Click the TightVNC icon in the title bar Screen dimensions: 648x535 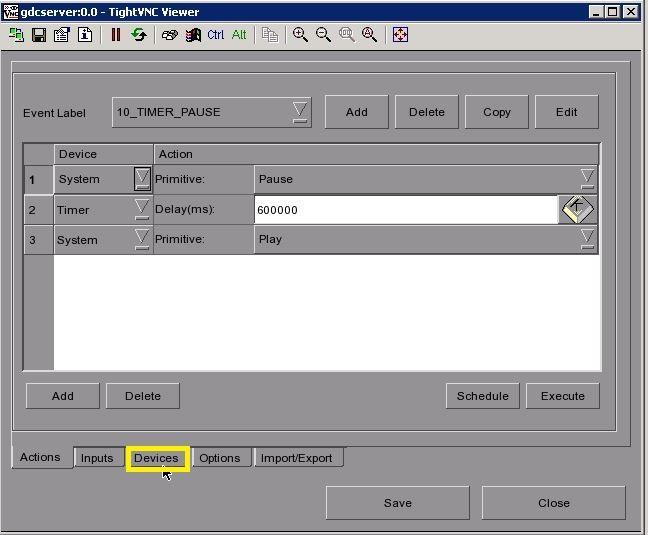pos(10,12)
